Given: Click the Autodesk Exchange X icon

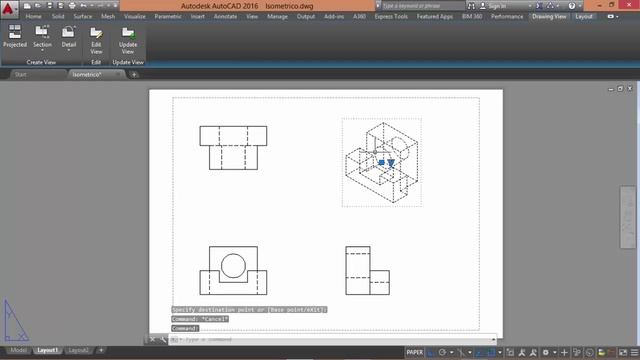Looking at the screenshot, I should tap(539, 6).
